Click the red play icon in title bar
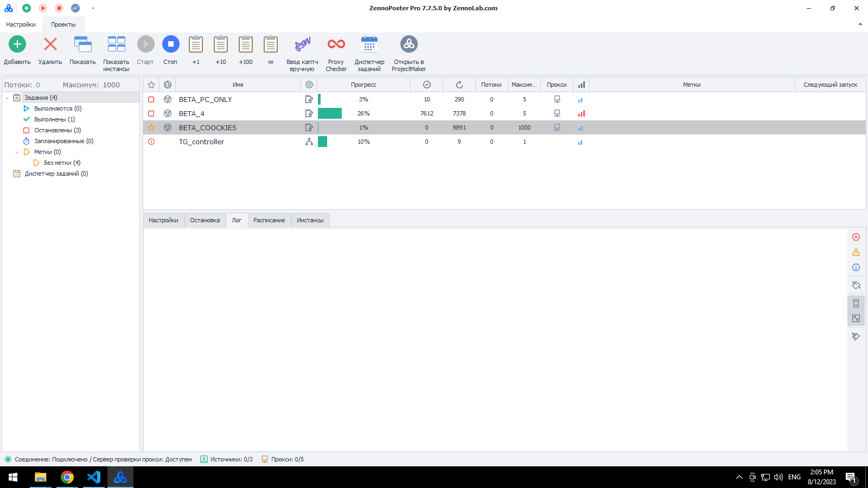 [43, 8]
